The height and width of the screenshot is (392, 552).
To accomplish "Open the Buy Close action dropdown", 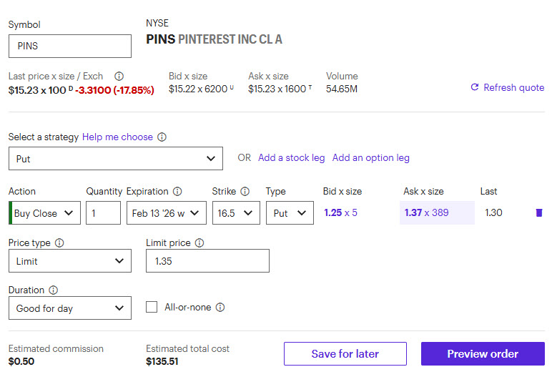I will coord(45,213).
